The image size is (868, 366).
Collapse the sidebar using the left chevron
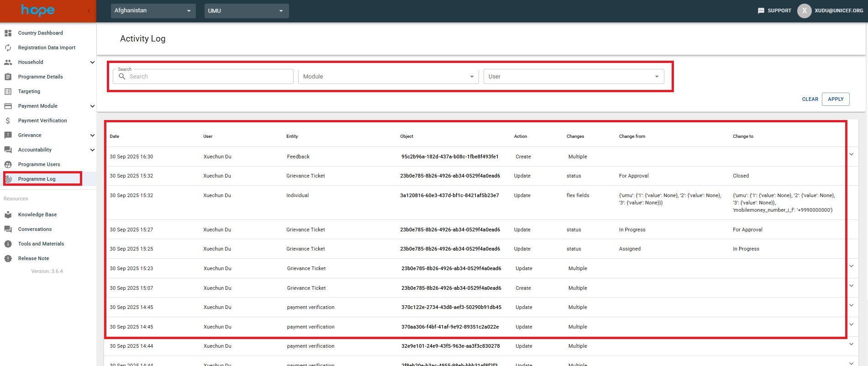(89, 10)
